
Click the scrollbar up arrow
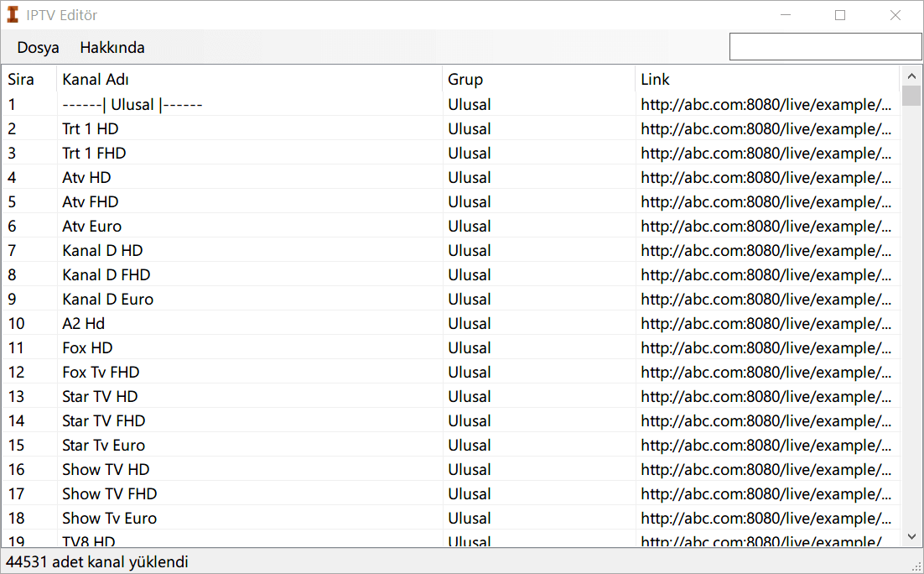(x=911, y=76)
